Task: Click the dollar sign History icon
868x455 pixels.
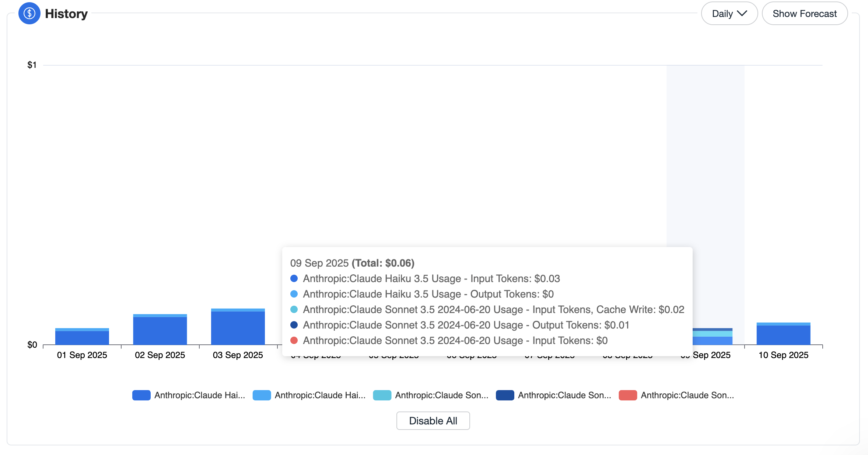Action: [29, 14]
